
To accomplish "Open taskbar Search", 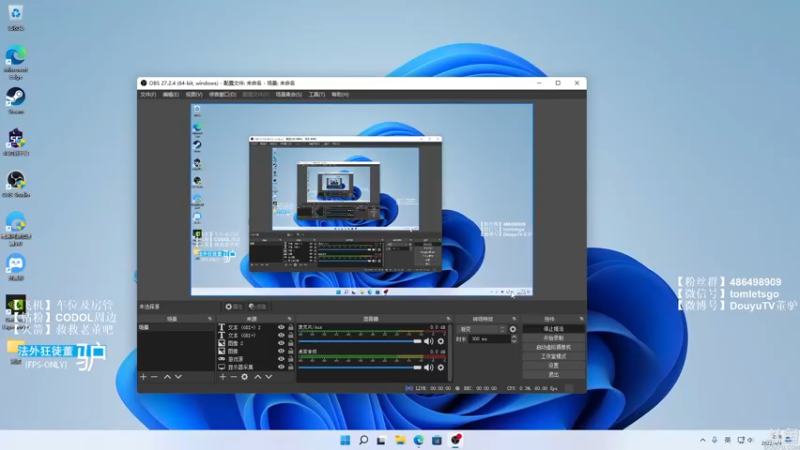I will [363, 440].
